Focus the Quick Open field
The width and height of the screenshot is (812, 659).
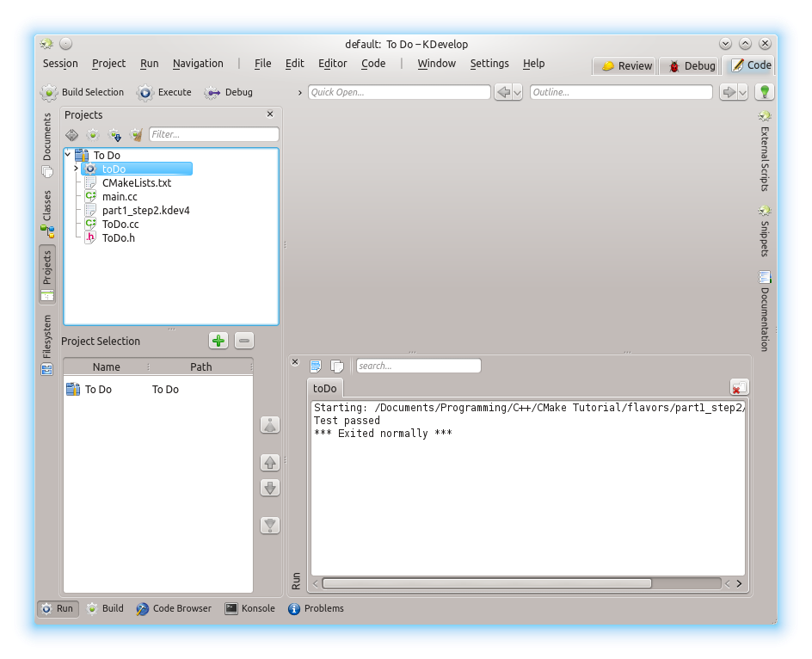399,92
